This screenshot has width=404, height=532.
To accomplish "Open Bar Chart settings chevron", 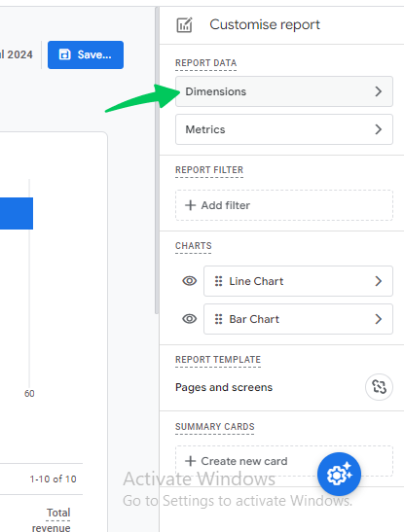I will click(x=378, y=319).
